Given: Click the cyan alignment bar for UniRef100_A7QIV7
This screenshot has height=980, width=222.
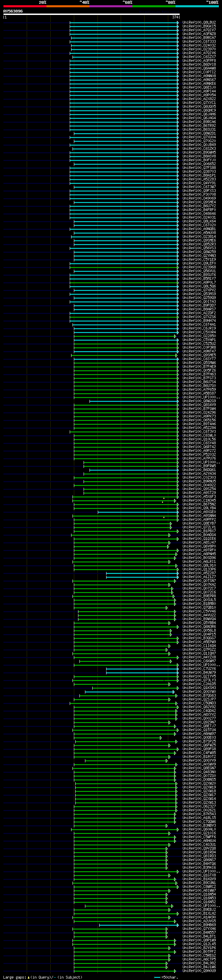Looking at the screenshot, I should pyautogui.click(x=124, y=31).
